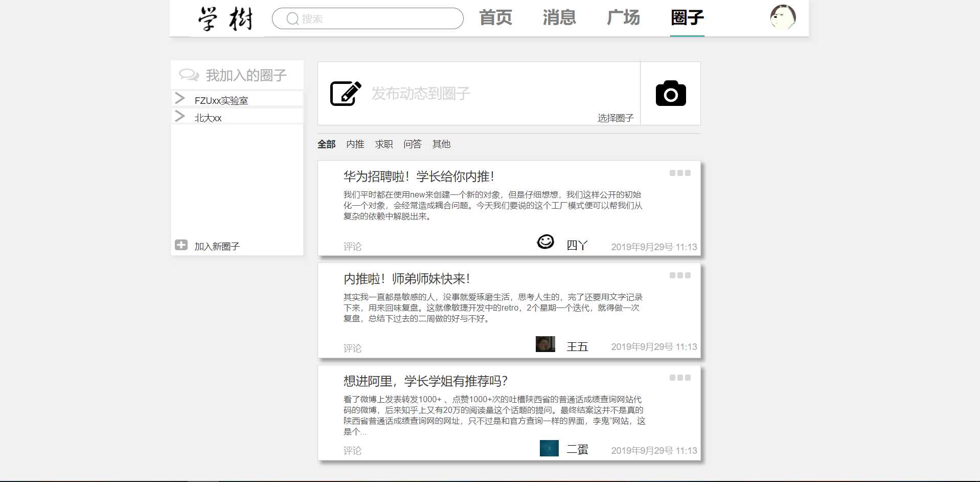Open the 广场 navigation item
This screenshot has width=980, height=482.
click(623, 17)
